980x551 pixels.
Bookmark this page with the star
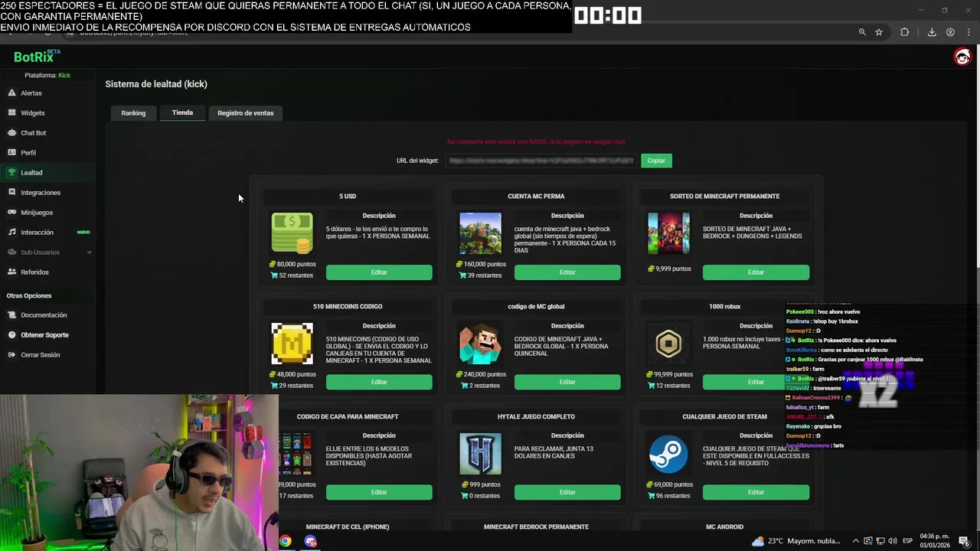pyautogui.click(x=879, y=32)
